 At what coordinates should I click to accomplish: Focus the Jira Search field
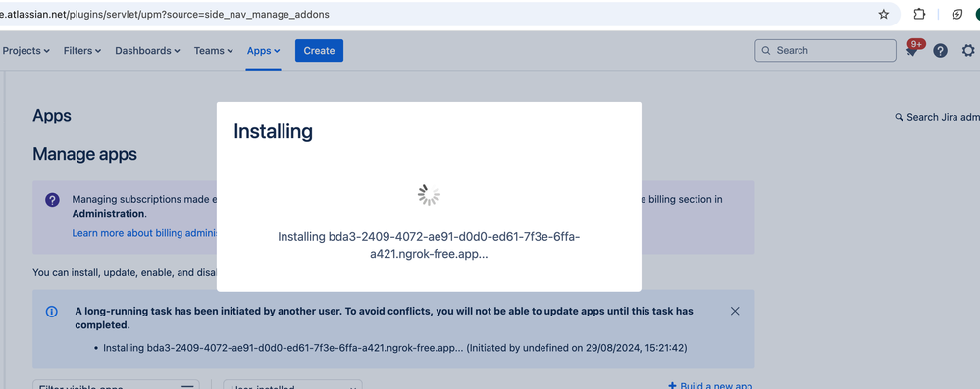[825, 51]
